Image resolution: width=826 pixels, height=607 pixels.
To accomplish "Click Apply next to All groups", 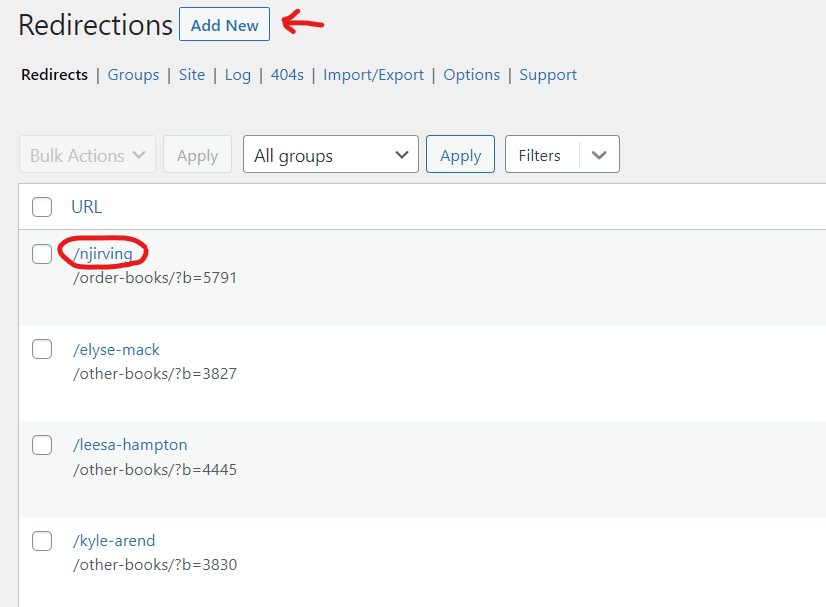I will tap(460, 155).
